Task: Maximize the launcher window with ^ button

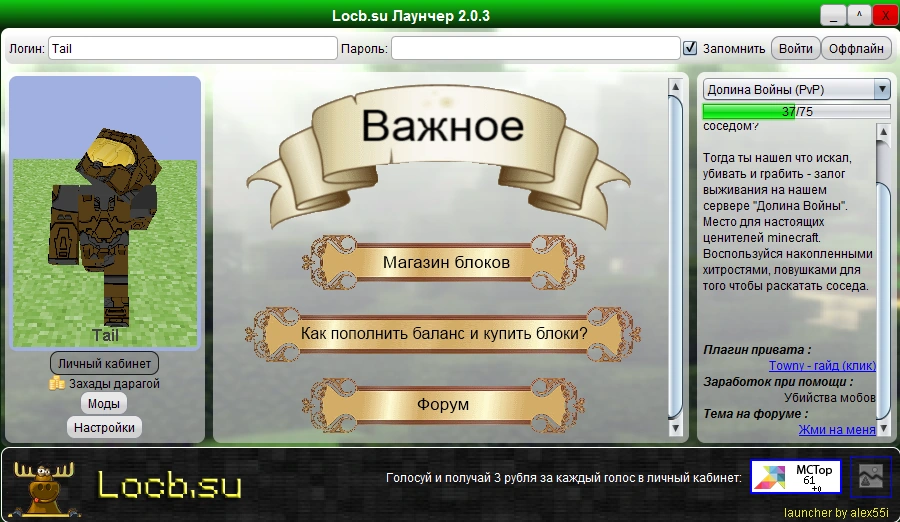Action: (859, 16)
